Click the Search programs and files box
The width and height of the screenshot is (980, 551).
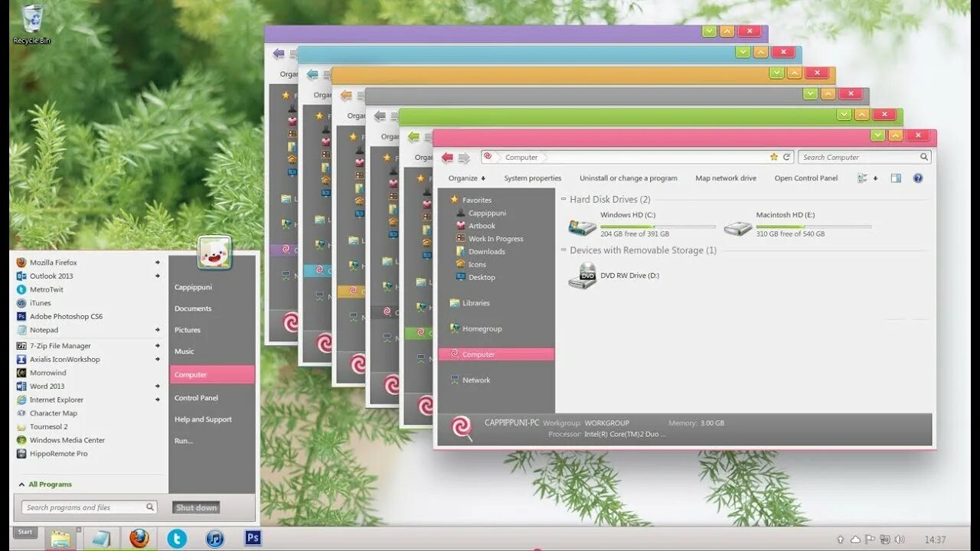(x=87, y=507)
